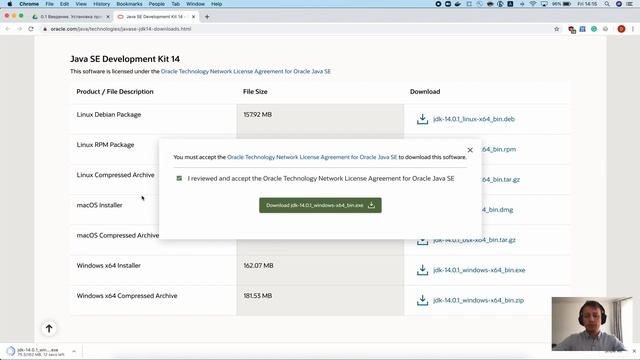Open Spotlight search in menu bar

[607, 4]
